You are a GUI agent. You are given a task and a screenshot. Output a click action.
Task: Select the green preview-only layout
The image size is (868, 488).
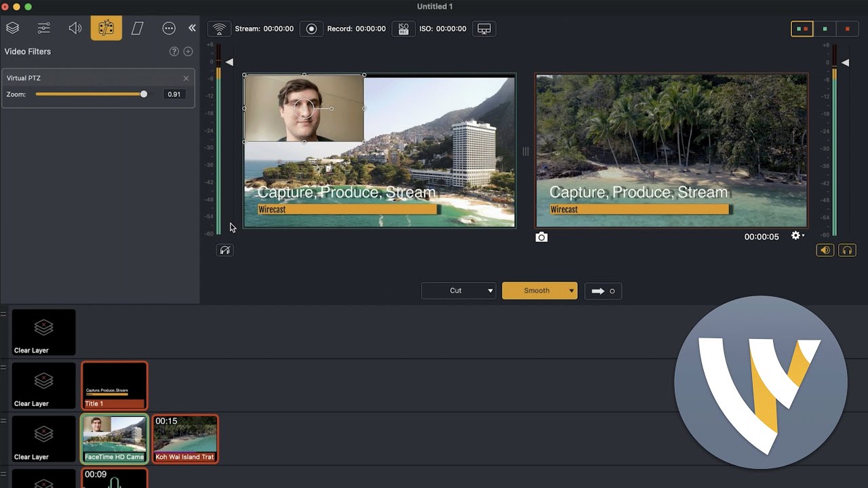pyautogui.click(x=825, y=29)
